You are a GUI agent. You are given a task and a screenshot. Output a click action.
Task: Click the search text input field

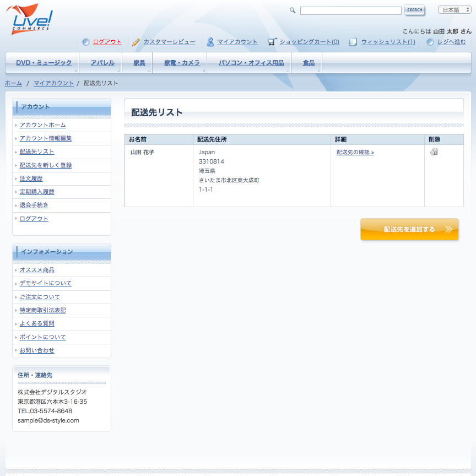point(350,10)
